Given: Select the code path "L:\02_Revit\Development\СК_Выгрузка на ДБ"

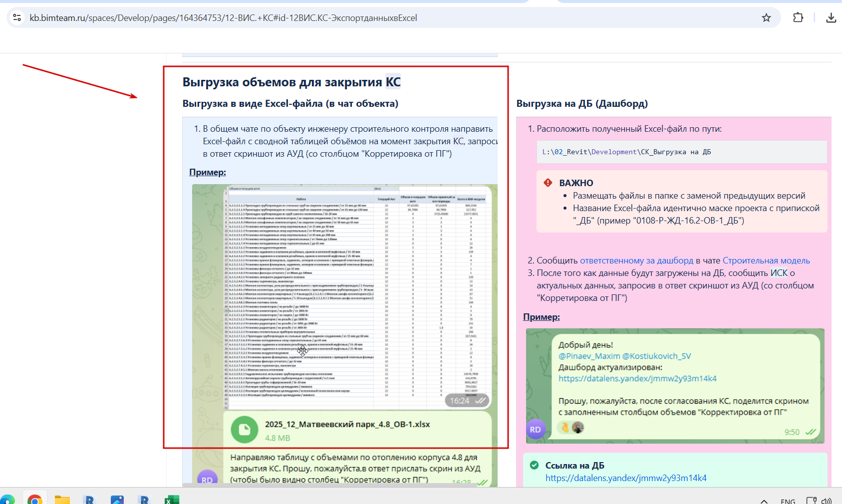Looking at the screenshot, I should click(x=626, y=152).
